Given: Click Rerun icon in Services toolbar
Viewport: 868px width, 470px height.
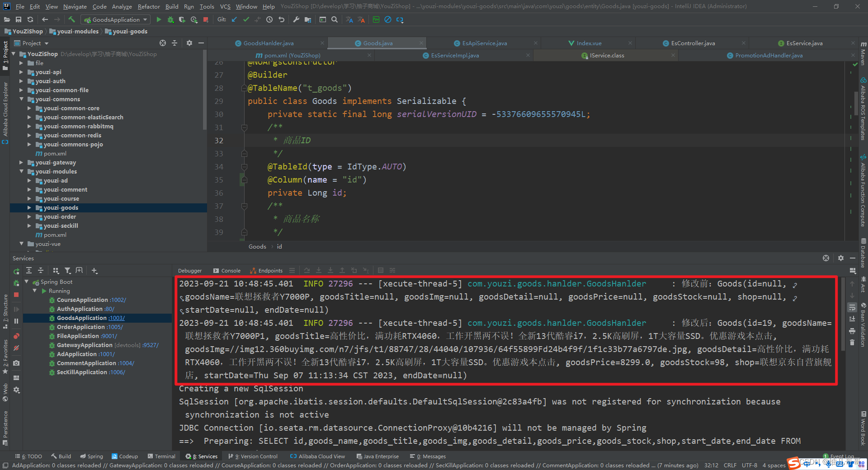Looking at the screenshot, I should coord(17,272).
